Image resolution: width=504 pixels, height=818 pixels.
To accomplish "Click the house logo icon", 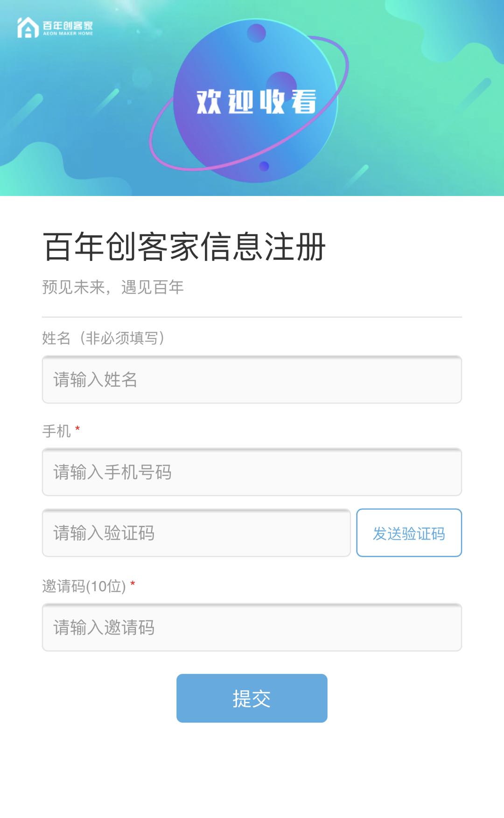I will coord(28,28).
